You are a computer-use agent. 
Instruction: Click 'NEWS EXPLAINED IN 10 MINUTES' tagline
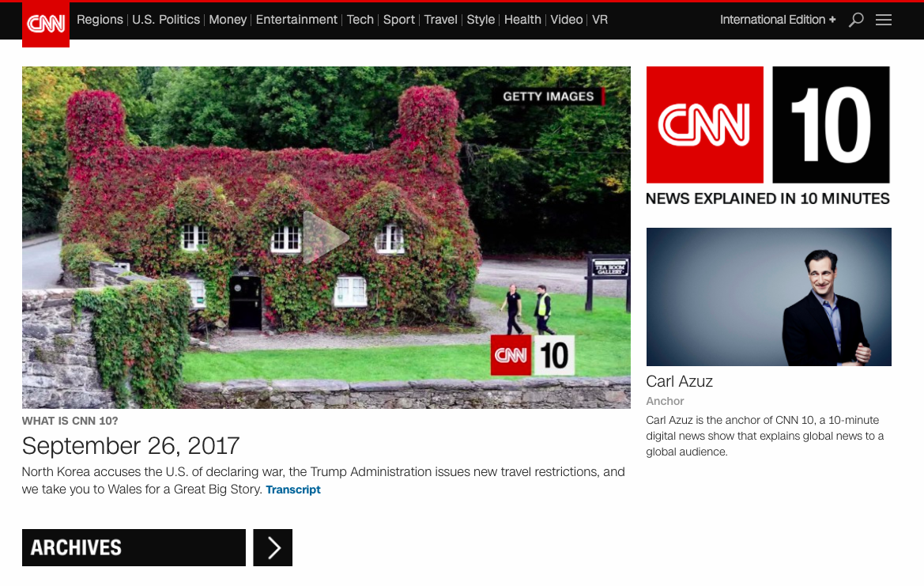coord(767,198)
